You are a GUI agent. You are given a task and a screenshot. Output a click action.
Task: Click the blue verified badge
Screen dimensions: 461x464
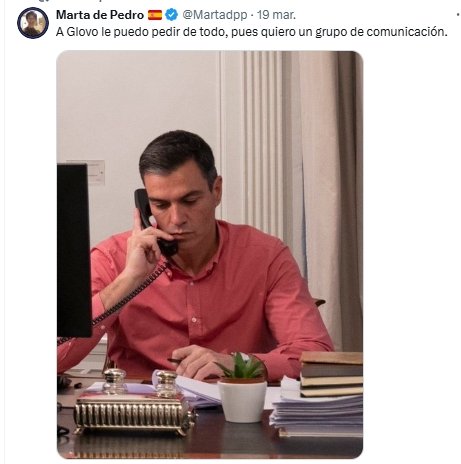171,15
